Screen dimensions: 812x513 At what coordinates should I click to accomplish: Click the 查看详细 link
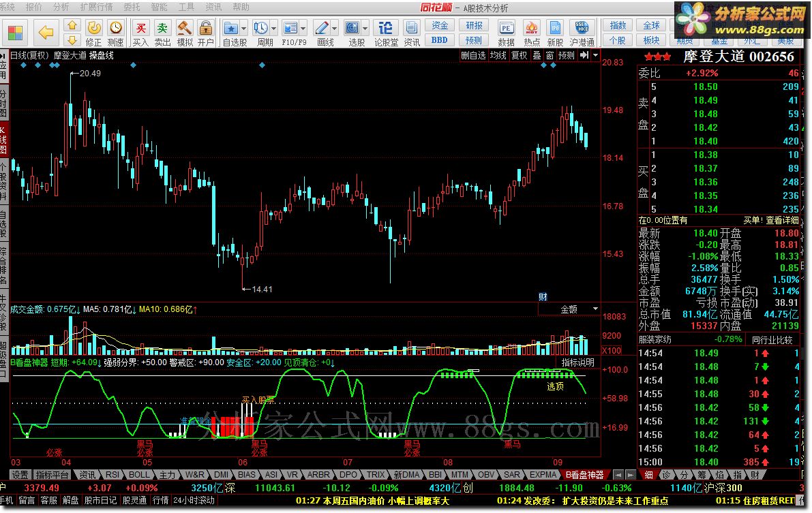click(x=781, y=221)
